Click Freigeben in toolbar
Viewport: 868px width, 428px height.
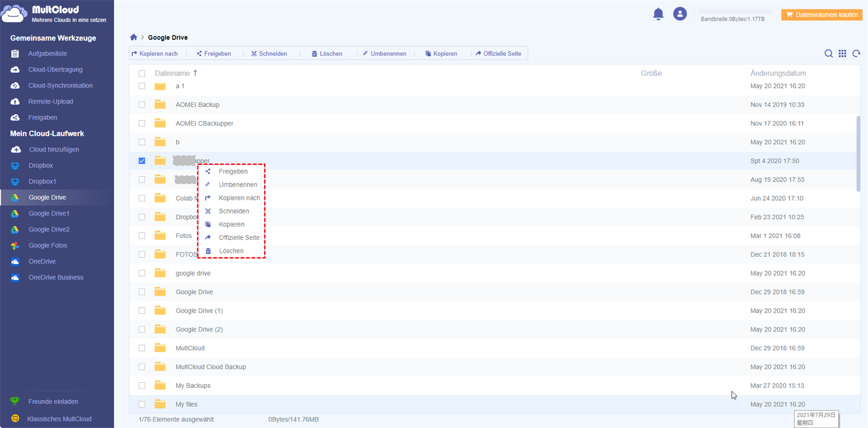click(x=214, y=54)
